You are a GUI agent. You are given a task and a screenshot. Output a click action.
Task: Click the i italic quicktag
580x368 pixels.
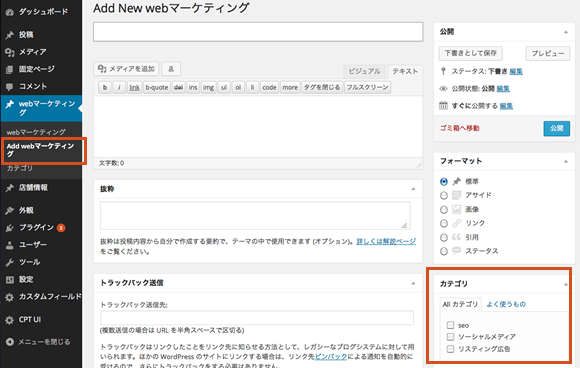pyautogui.click(x=119, y=88)
